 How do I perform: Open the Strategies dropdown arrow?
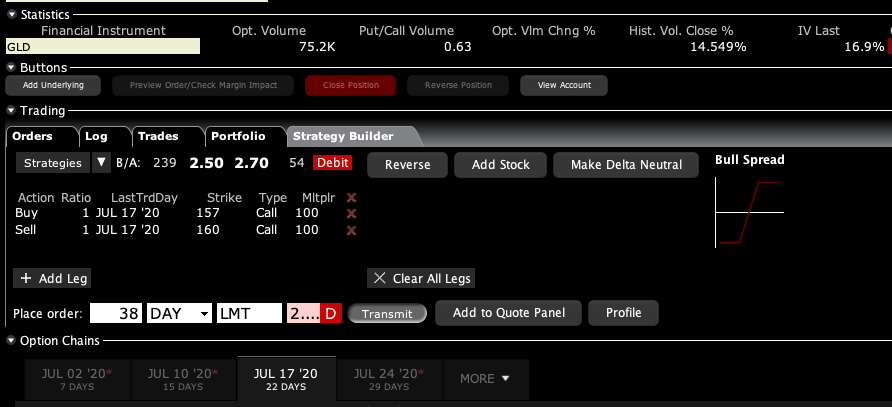point(101,163)
